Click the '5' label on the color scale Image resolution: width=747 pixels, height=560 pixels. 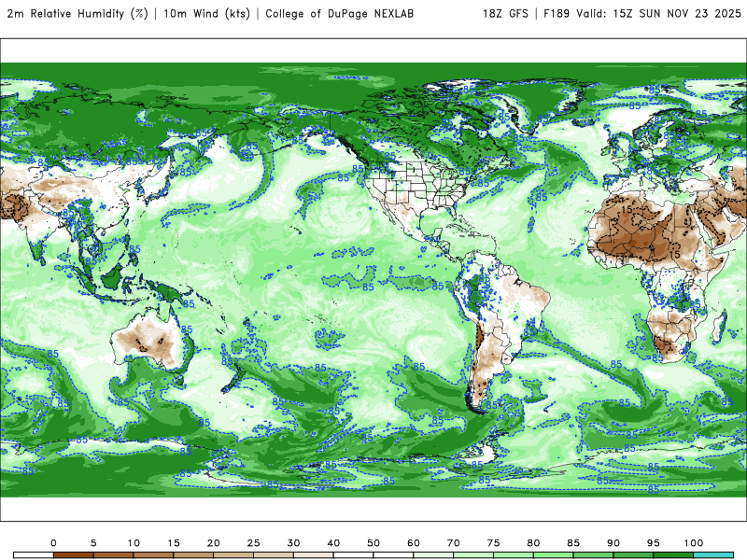(x=93, y=543)
